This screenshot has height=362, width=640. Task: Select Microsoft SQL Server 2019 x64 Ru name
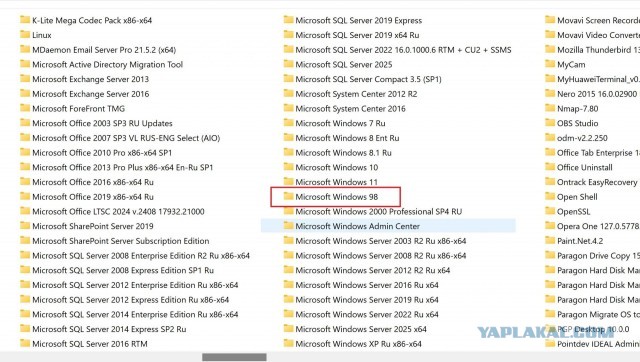(x=357, y=35)
